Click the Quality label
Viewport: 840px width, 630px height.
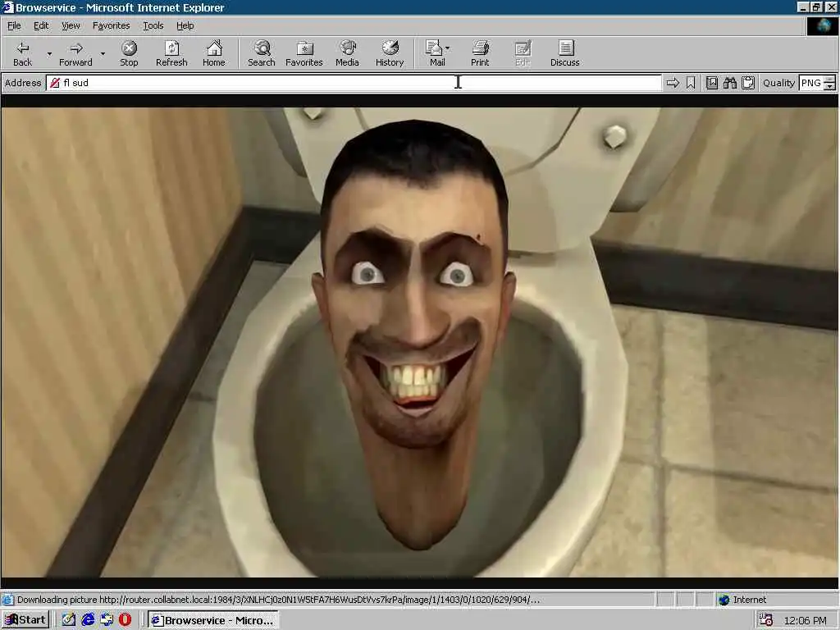(x=778, y=83)
